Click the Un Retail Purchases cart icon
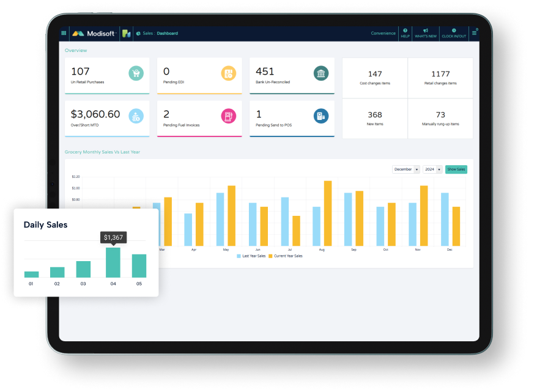Screen dimensions: 537x392 136,73
